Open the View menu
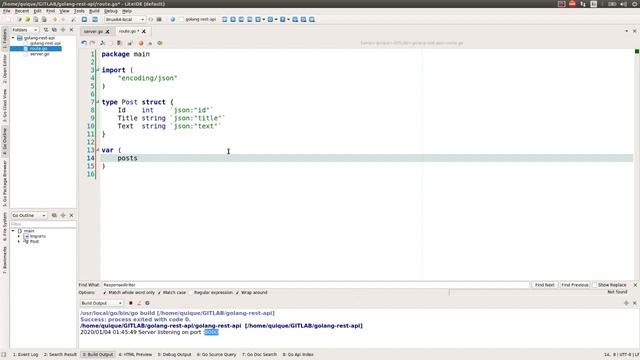640x360 pixels. click(x=64, y=11)
